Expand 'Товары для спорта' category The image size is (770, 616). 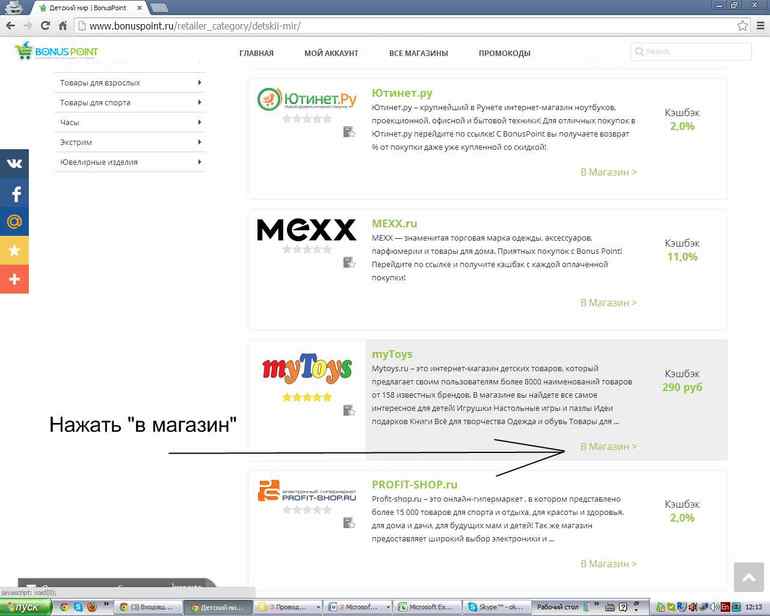[130, 103]
